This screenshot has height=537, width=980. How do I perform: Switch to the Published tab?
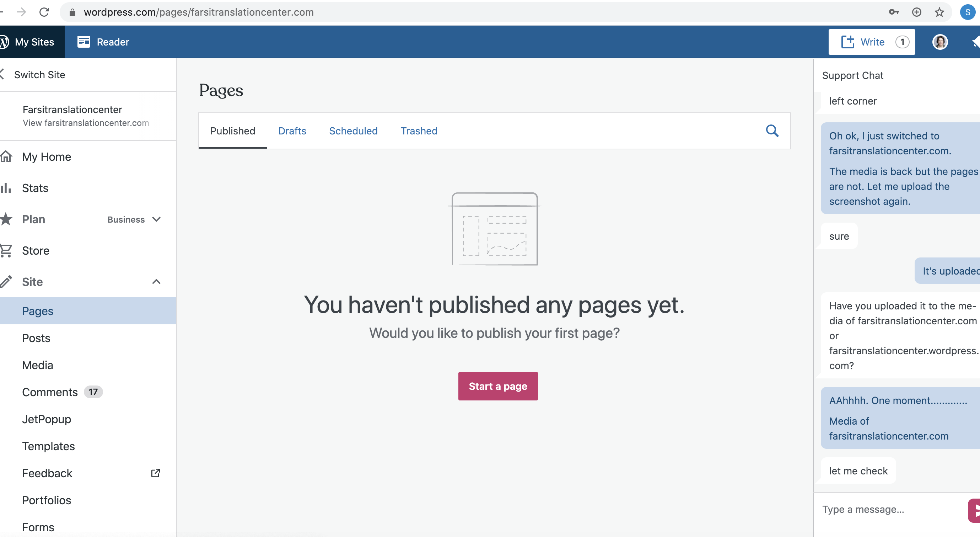(x=233, y=131)
